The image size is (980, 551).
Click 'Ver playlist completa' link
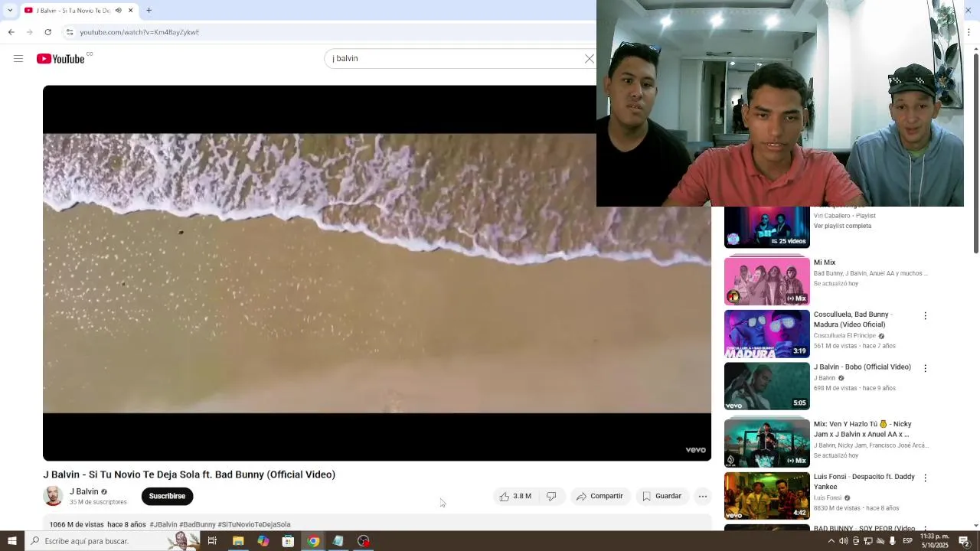(842, 226)
